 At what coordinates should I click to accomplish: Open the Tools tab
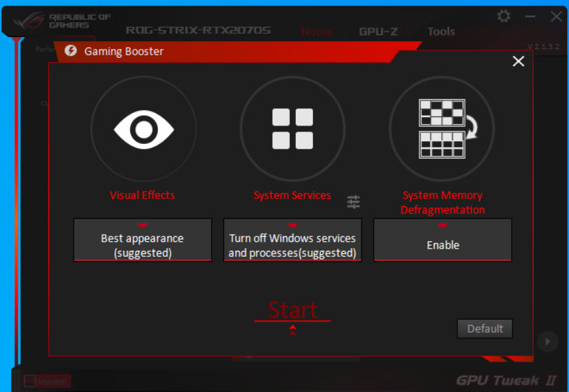pyautogui.click(x=441, y=32)
